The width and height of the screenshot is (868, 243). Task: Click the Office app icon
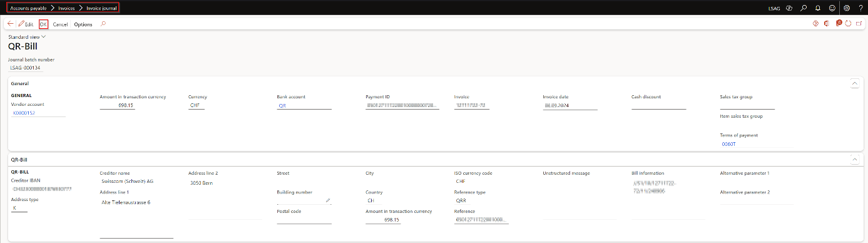click(x=827, y=24)
